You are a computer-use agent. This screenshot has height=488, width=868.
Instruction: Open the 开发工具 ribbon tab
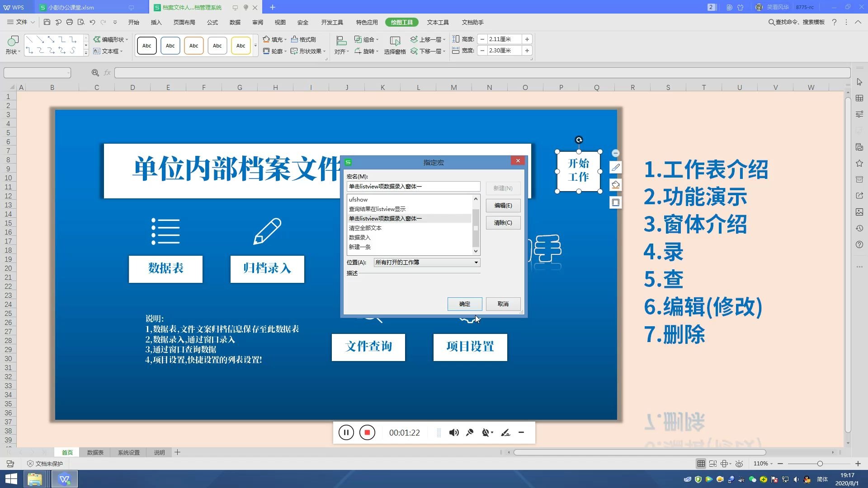coord(332,22)
